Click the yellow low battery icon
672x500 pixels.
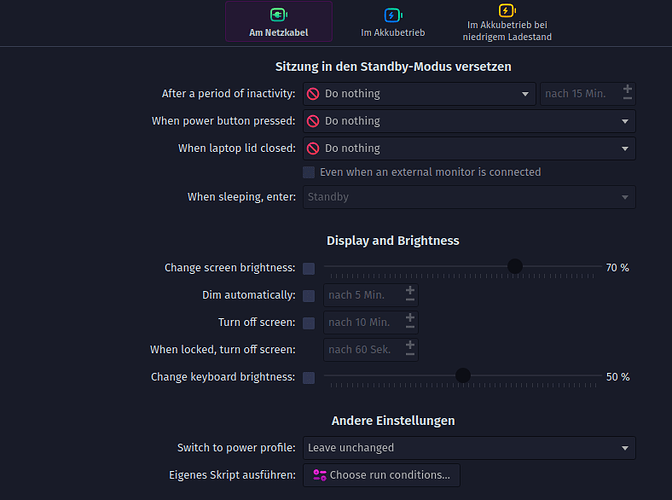pos(508,11)
